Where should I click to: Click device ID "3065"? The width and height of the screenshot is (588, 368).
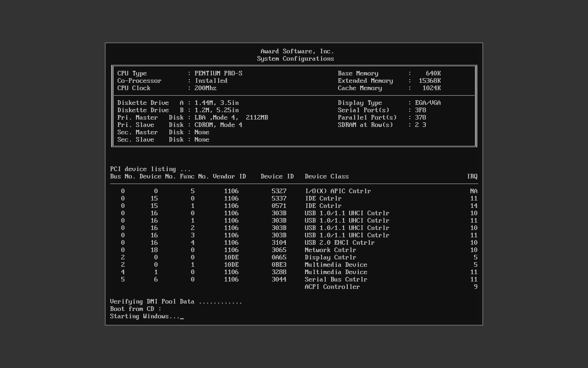[279, 250]
